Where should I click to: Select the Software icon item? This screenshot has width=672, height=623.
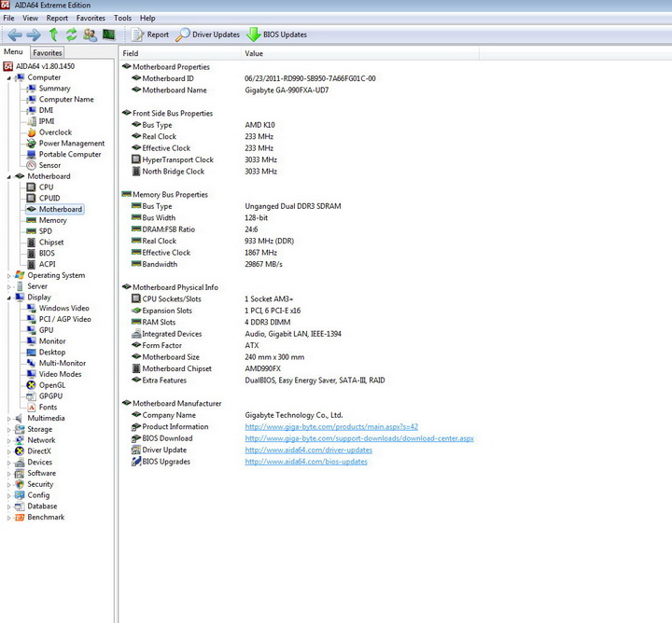tap(20, 473)
